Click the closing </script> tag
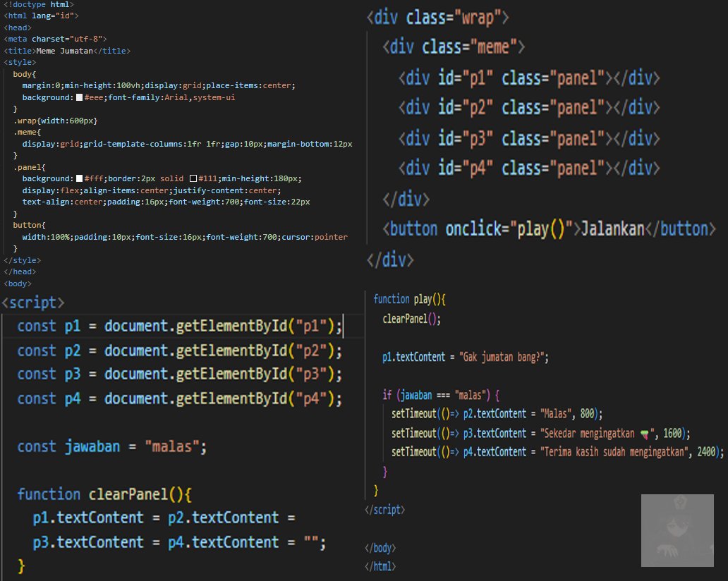 tap(385, 510)
